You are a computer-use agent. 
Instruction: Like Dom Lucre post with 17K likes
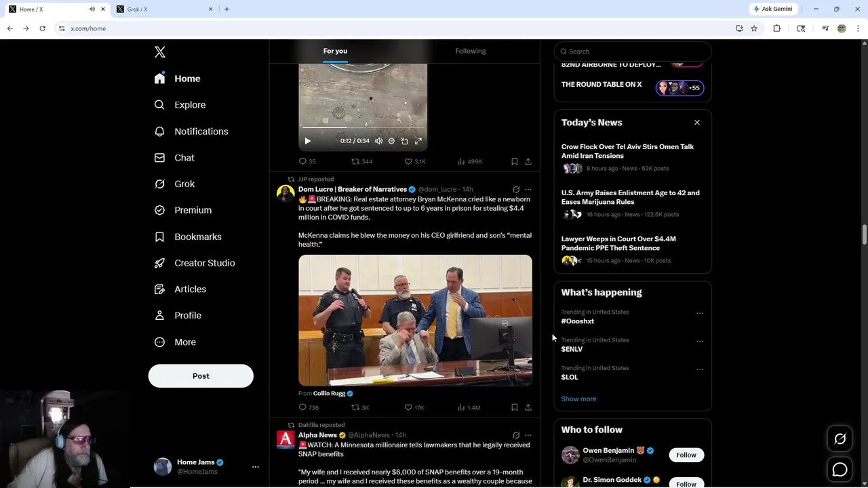[x=414, y=407]
